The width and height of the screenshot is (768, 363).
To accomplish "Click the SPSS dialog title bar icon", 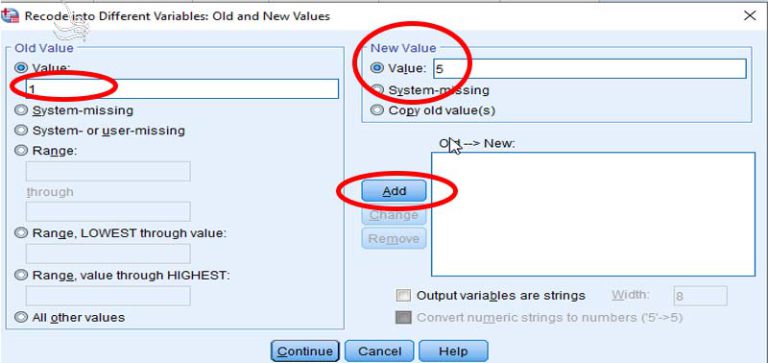I will tap(10, 15).
